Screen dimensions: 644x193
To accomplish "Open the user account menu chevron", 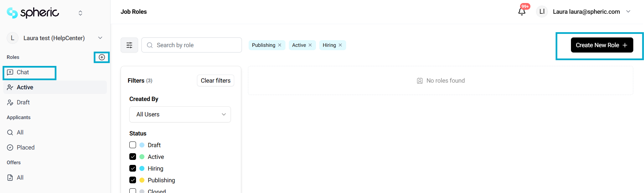I will [x=628, y=12].
